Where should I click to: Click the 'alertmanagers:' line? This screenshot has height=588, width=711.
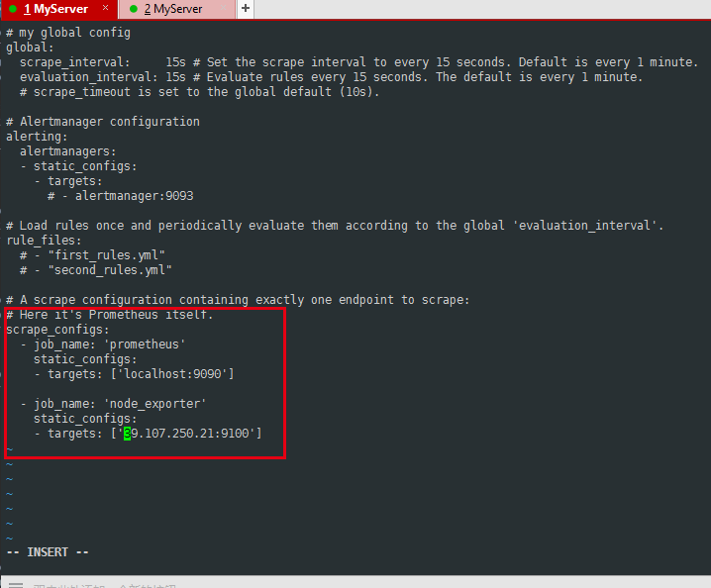tap(67, 151)
